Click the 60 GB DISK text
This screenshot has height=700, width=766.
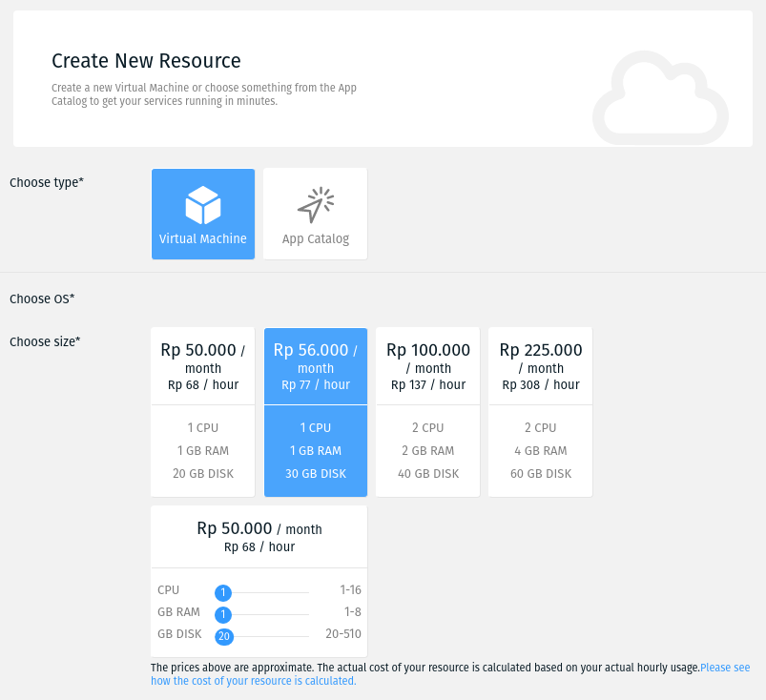point(541,473)
